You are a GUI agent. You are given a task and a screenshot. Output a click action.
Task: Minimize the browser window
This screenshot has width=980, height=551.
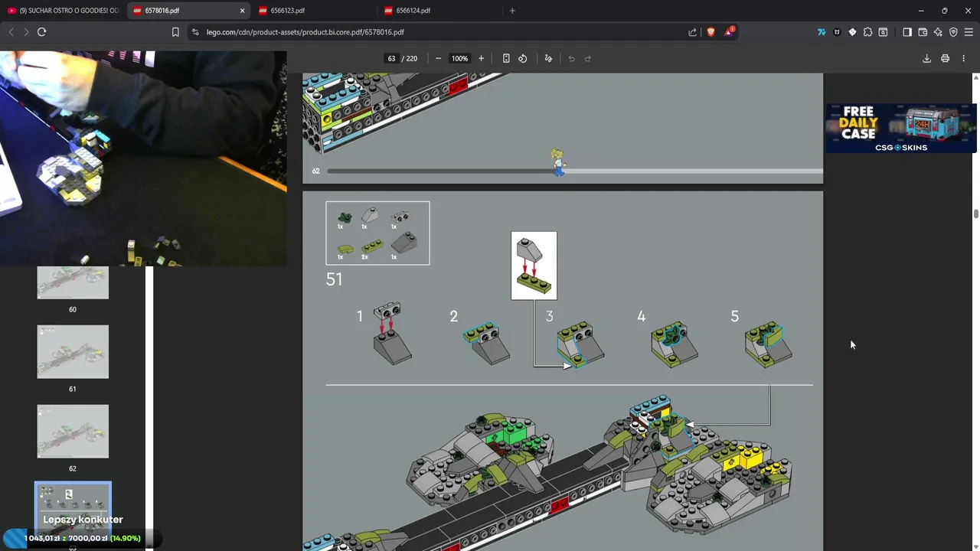tap(921, 11)
